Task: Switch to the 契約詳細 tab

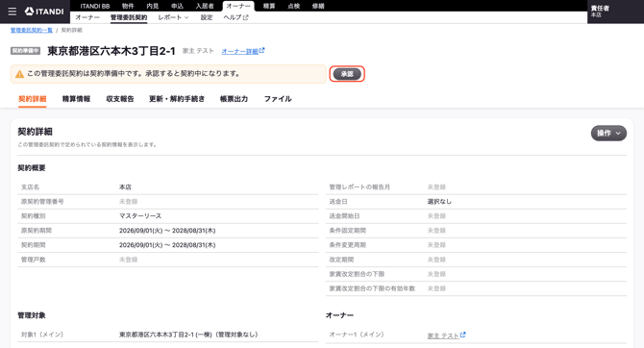Action: (x=32, y=99)
